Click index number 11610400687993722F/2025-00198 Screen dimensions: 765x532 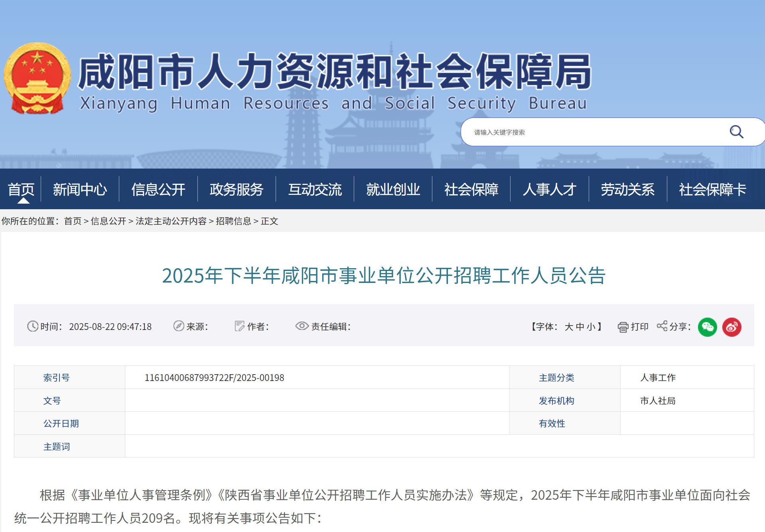pos(215,378)
